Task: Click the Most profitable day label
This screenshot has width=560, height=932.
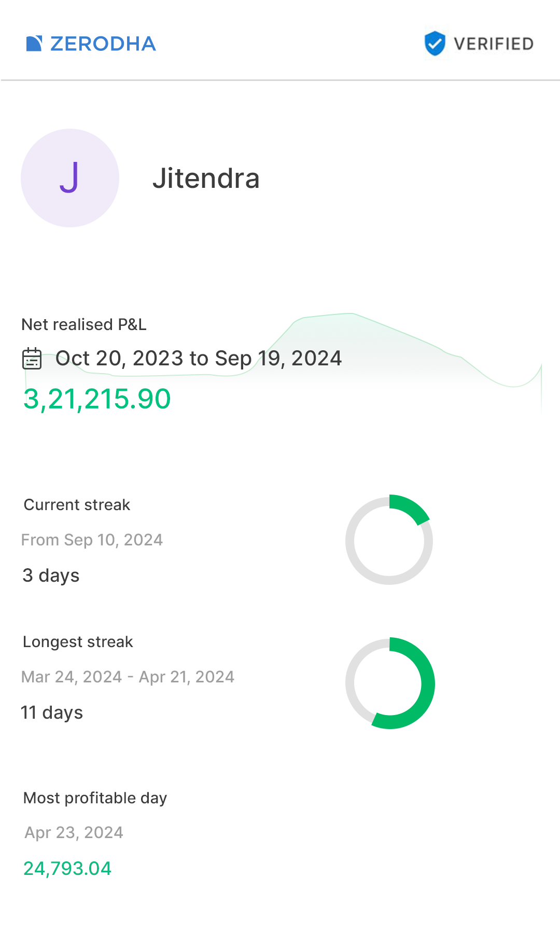Action: pyautogui.click(x=95, y=798)
